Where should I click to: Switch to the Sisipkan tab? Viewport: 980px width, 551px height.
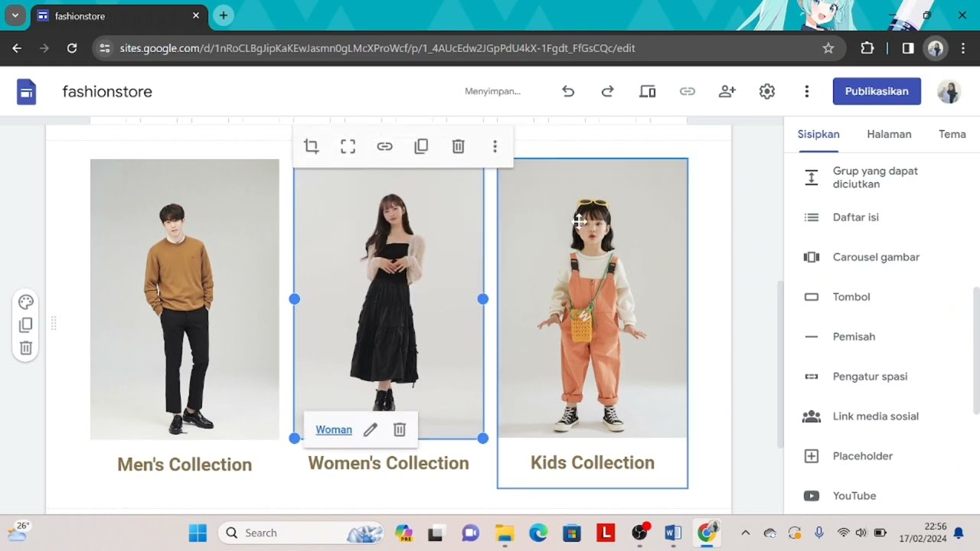(x=818, y=134)
